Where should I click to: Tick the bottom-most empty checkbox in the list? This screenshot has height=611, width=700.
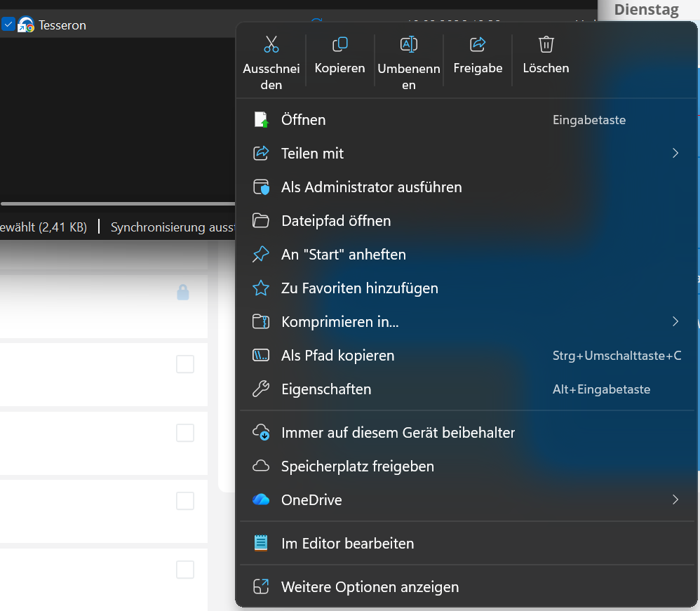coord(185,570)
